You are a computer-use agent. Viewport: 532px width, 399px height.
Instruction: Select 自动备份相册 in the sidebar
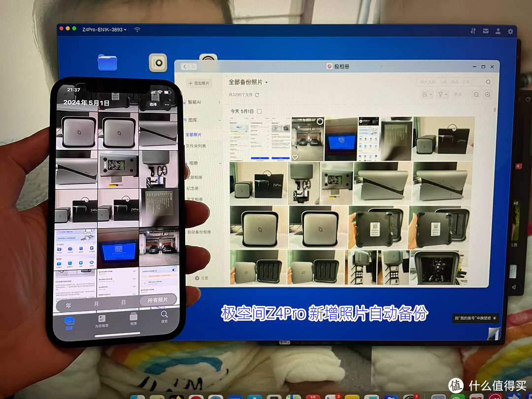(x=199, y=232)
